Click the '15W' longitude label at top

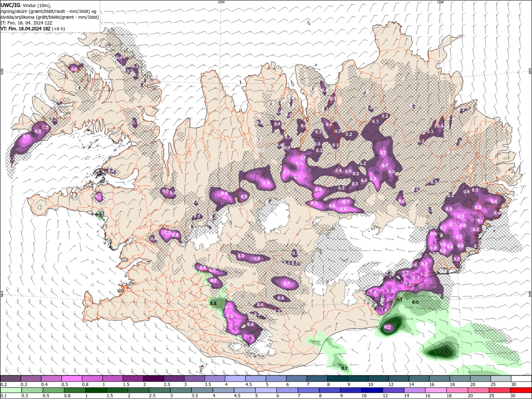[x=440, y=2]
